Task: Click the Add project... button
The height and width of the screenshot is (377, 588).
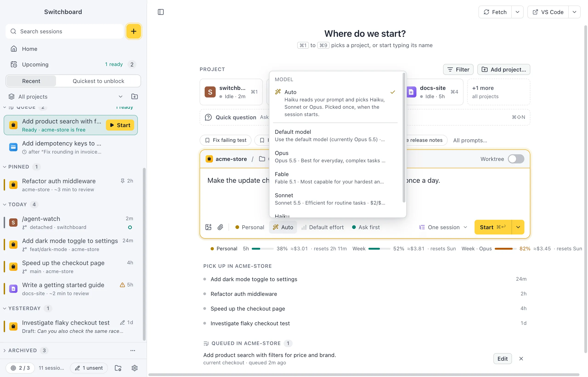Action: pyautogui.click(x=504, y=69)
